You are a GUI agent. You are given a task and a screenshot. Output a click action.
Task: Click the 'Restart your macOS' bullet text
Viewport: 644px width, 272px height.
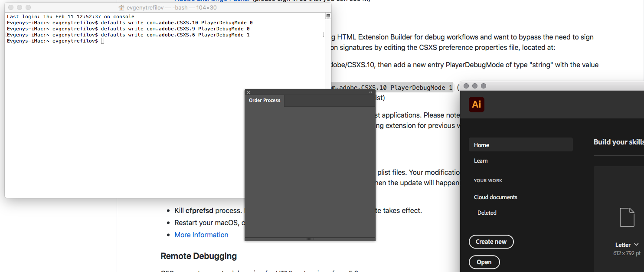click(x=209, y=223)
